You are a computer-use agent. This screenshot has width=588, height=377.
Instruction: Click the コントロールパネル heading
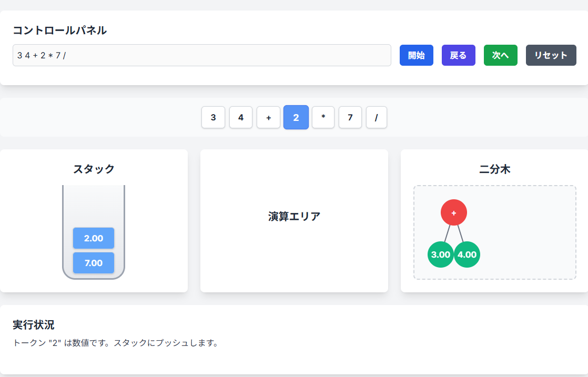pos(59,30)
